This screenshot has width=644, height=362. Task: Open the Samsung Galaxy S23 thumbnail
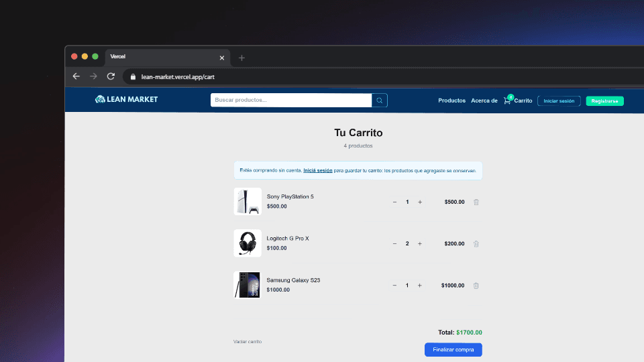coord(248,285)
